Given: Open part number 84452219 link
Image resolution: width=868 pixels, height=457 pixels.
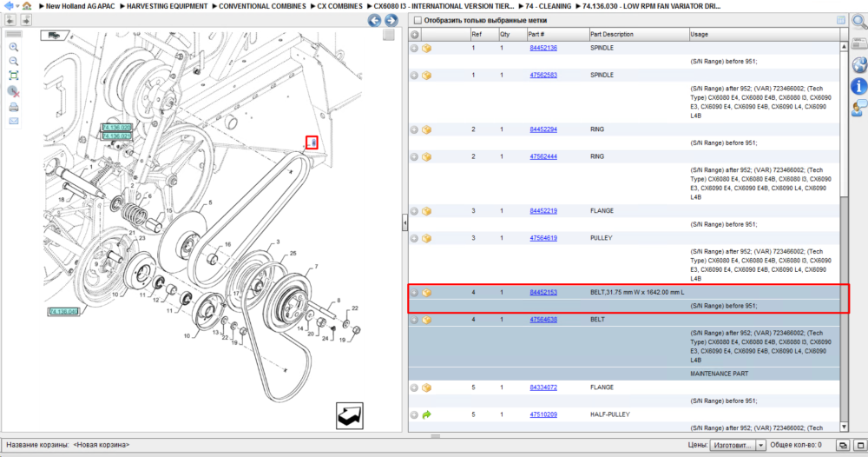Looking at the screenshot, I should click(x=543, y=211).
